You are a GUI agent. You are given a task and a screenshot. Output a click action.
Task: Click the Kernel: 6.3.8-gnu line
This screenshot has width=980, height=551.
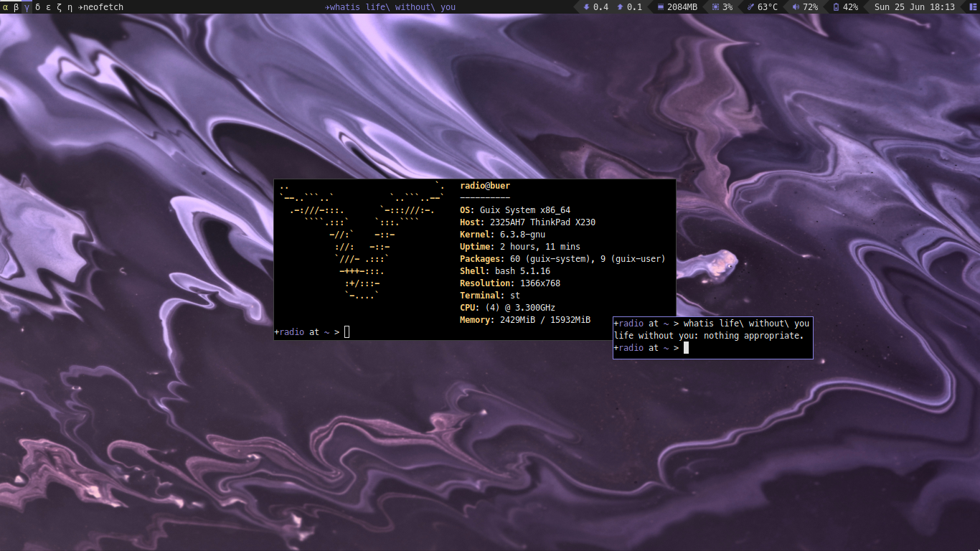pyautogui.click(x=502, y=235)
